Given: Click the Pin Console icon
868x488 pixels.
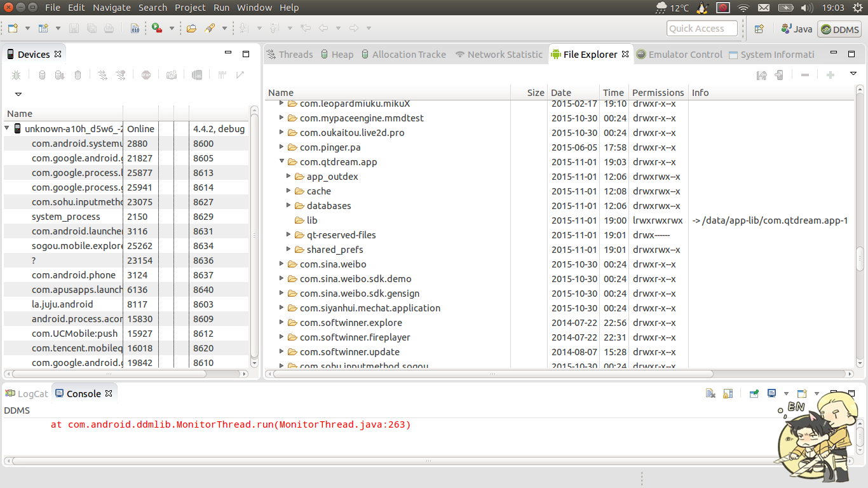Looking at the screenshot, I should [x=754, y=393].
